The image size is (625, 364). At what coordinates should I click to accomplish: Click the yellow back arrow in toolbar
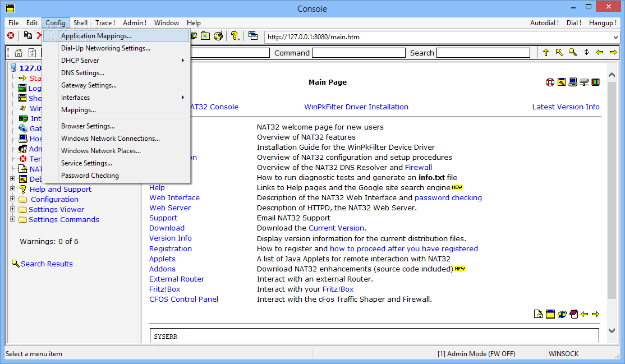pos(600,52)
